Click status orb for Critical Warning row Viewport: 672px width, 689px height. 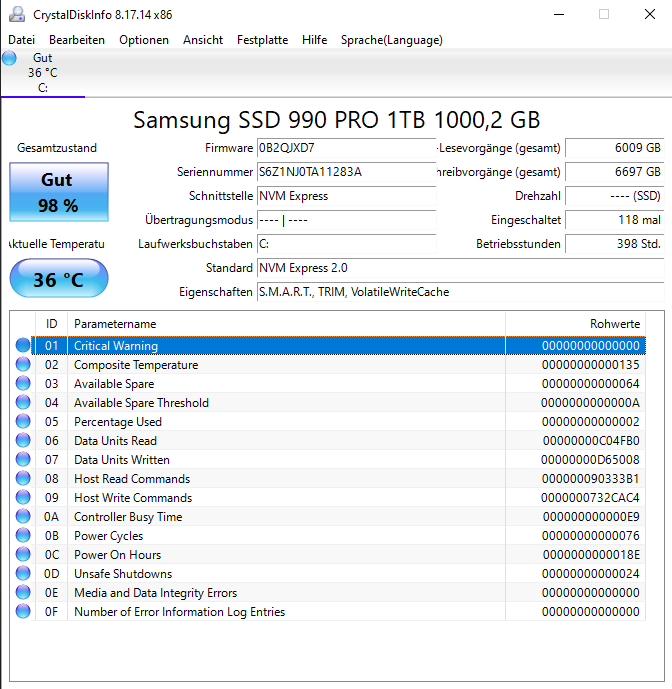click(x=23, y=345)
